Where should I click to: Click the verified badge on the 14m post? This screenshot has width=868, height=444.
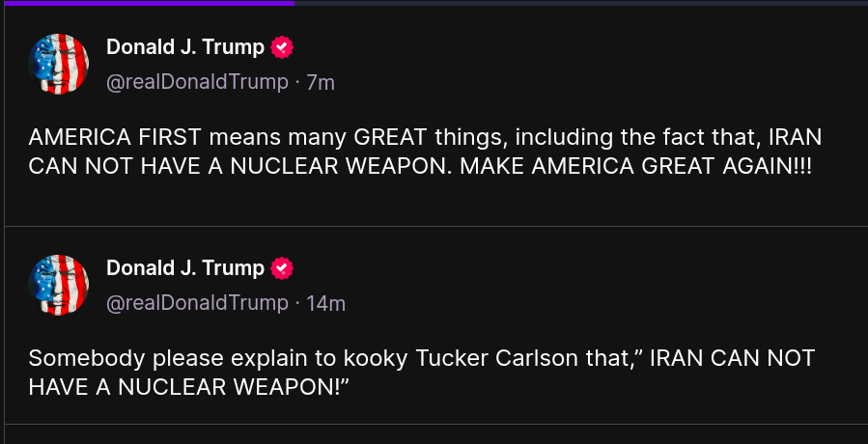pyautogui.click(x=282, y=268)
